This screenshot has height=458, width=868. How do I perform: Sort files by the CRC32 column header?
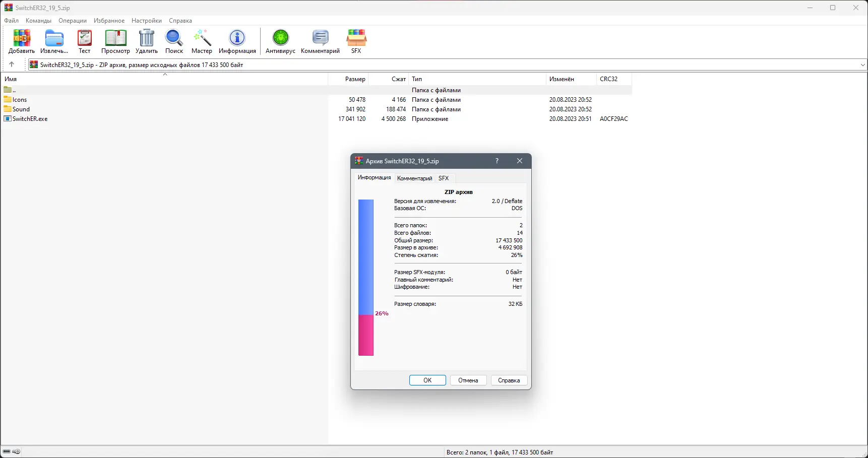(614, 79)
